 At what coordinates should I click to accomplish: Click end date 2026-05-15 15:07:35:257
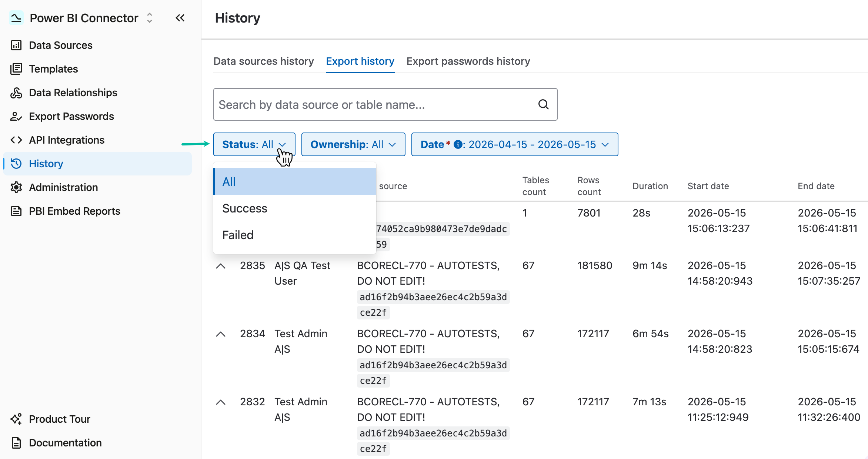point(829,273)
